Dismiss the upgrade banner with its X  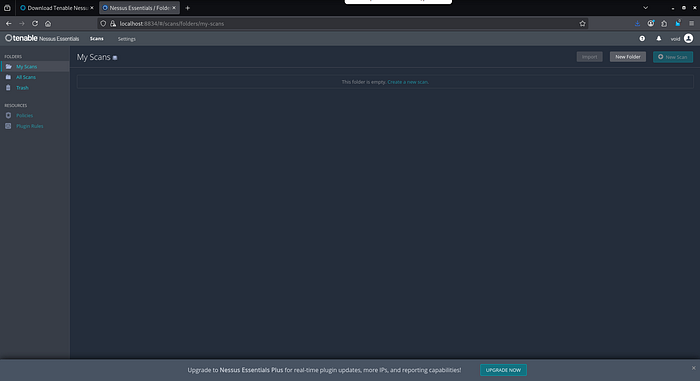[693, 368]
